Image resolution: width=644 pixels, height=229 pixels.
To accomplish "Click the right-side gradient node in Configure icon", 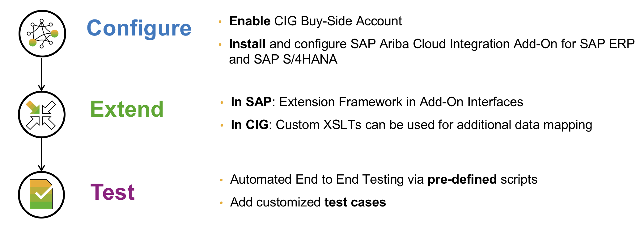I will click(x=55, y=33).
